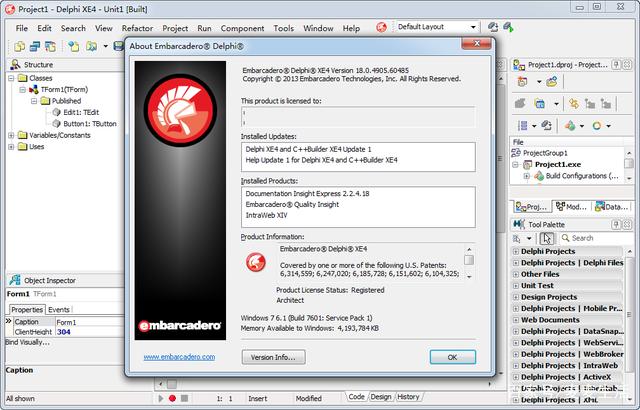
Task: Switch to the Design tab at bottom
Action: (381, 397)
